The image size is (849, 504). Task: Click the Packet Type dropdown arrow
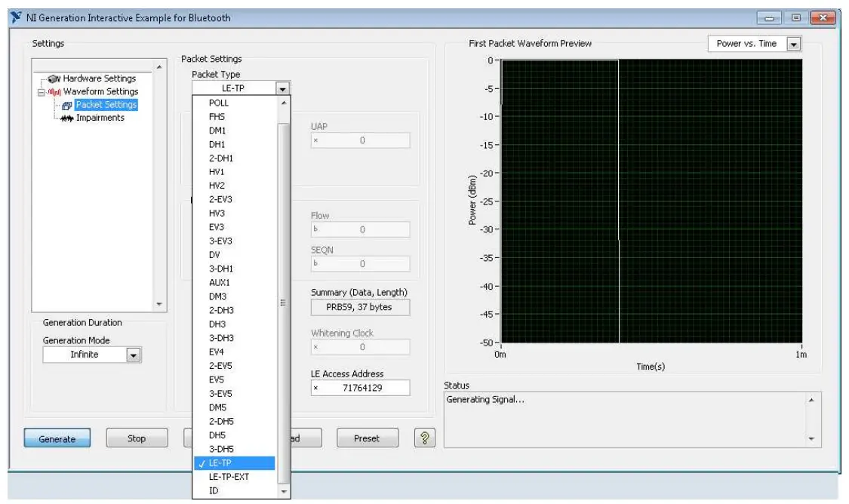282,88
